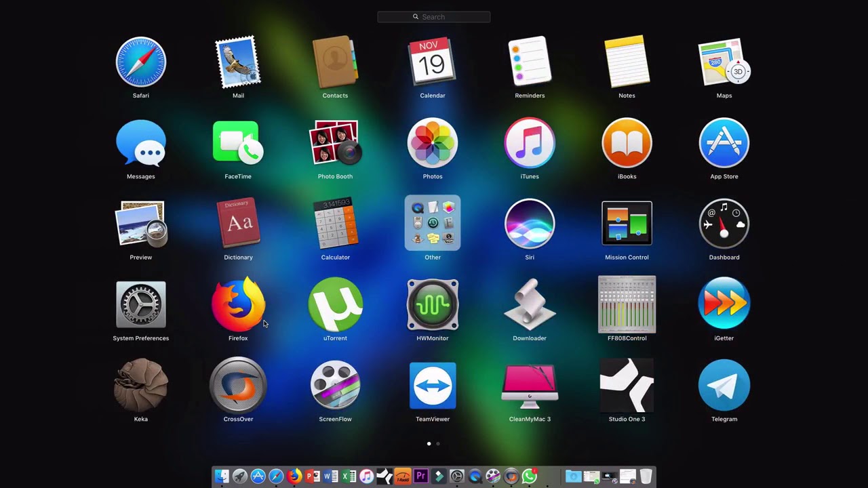Launch the Preview app
The width and height of the screenshot is (868, 488).
click(x=141, y=224)
